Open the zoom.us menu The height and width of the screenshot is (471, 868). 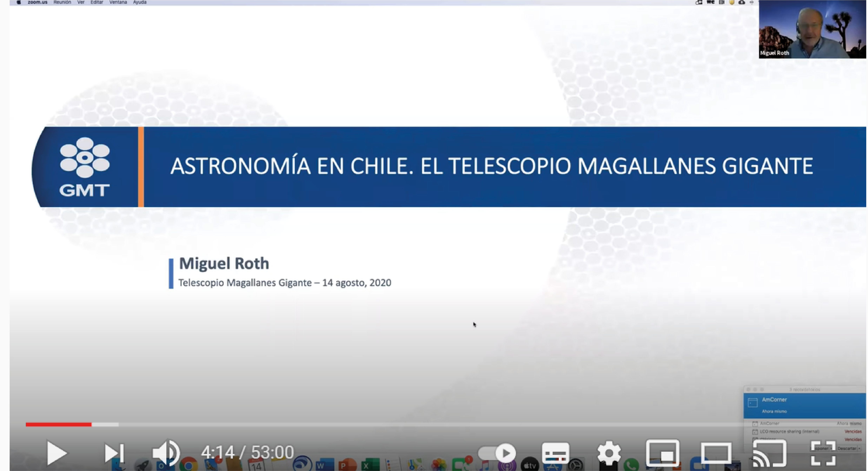point(37,2)
